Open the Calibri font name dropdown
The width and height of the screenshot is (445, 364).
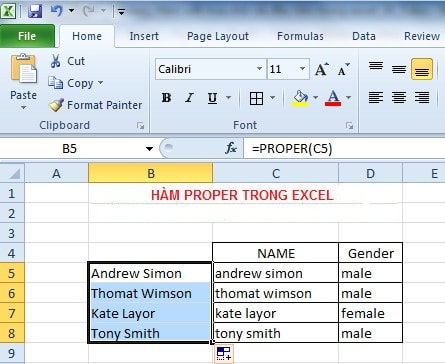tap(259, 69)
